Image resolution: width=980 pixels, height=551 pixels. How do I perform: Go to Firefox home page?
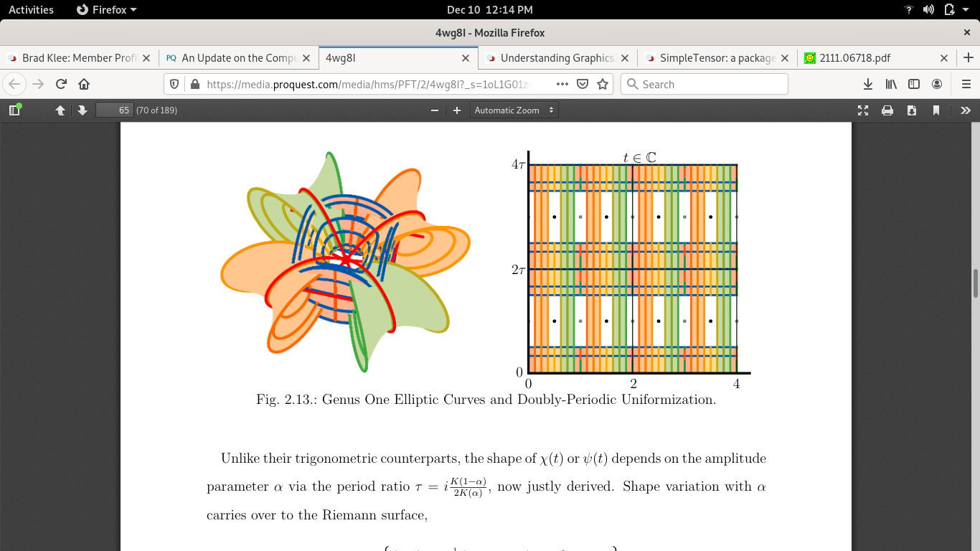[x=84, y=84]
